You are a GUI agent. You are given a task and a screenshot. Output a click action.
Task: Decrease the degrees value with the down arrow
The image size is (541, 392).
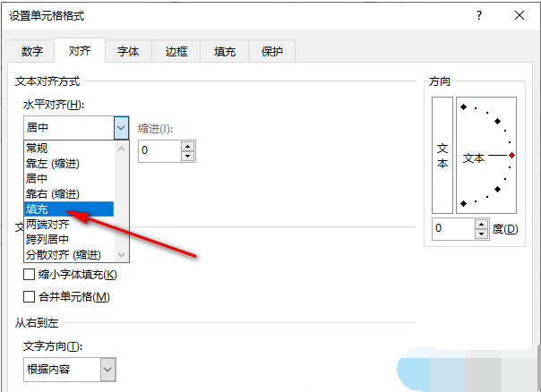click(x=481, y=234)
